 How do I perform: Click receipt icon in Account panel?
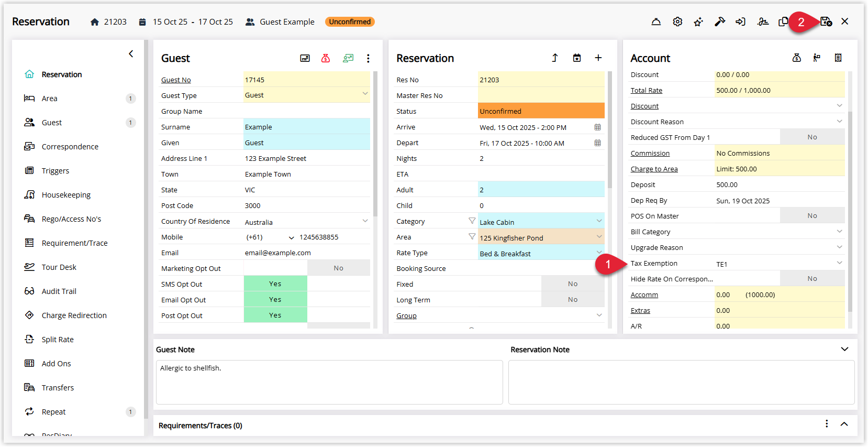pos(838,58)
